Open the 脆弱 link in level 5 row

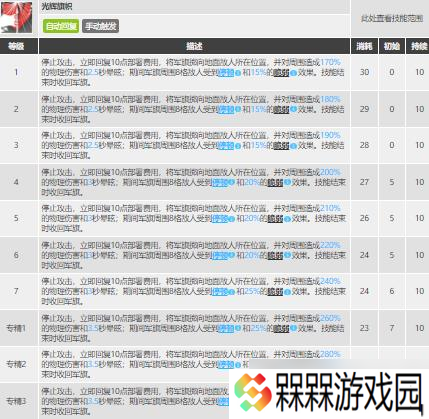click(x=275, y=219)
